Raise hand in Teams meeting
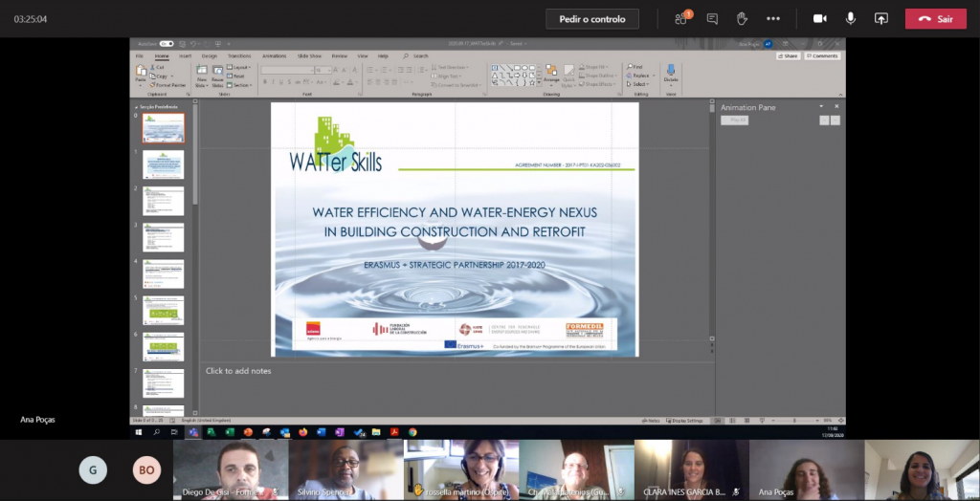 (x=742, y=19)
